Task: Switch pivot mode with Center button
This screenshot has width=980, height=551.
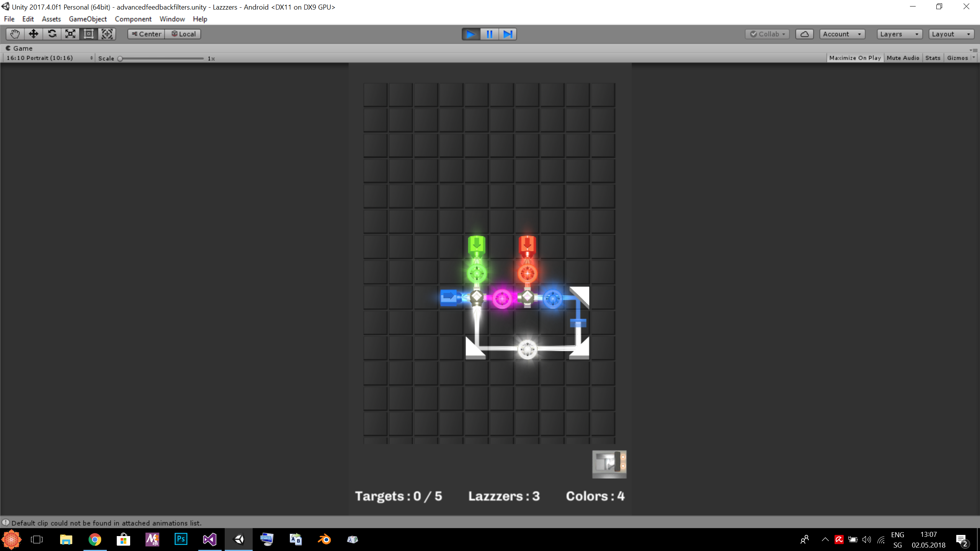Action: click(x=146, y=34)
